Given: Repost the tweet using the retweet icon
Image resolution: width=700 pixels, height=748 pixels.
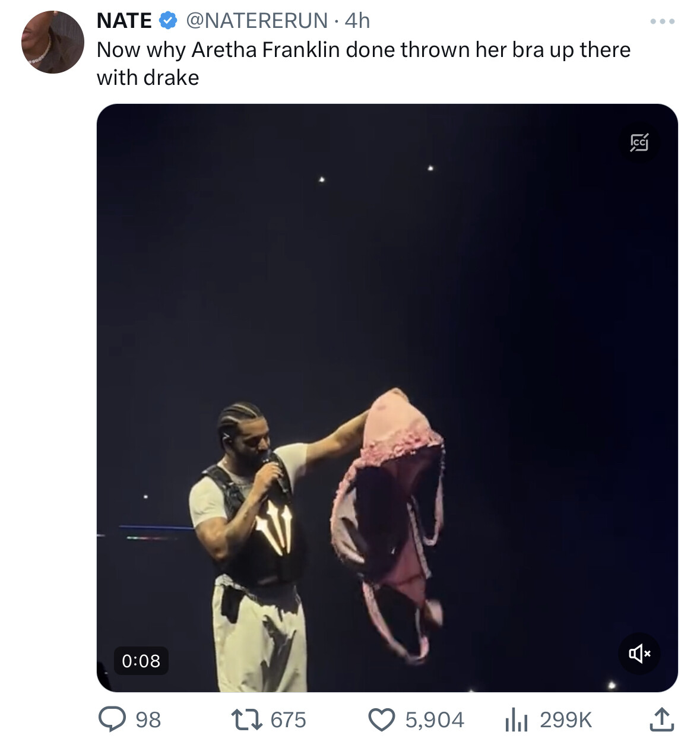Looking at the screenshot, I should tap(248, 720).
